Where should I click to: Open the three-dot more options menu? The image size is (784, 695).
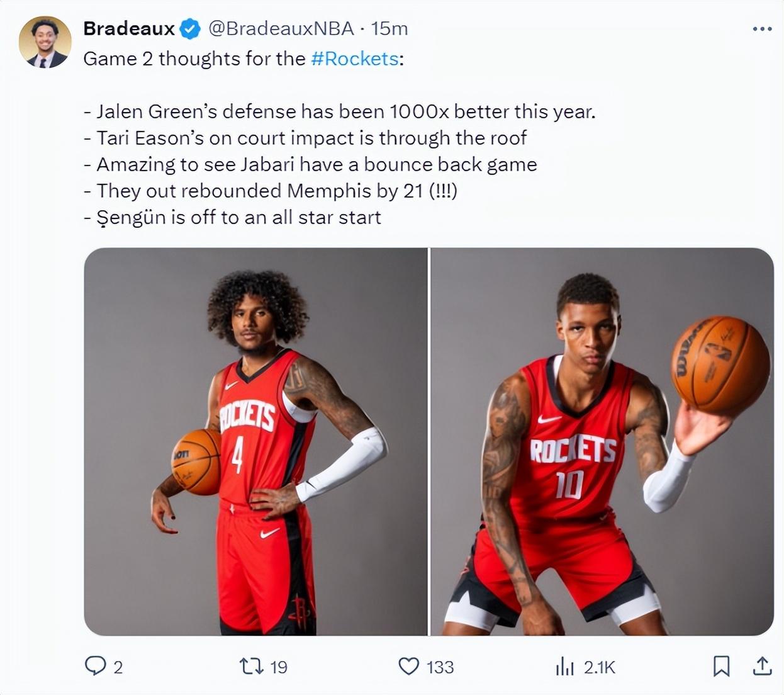762,28
